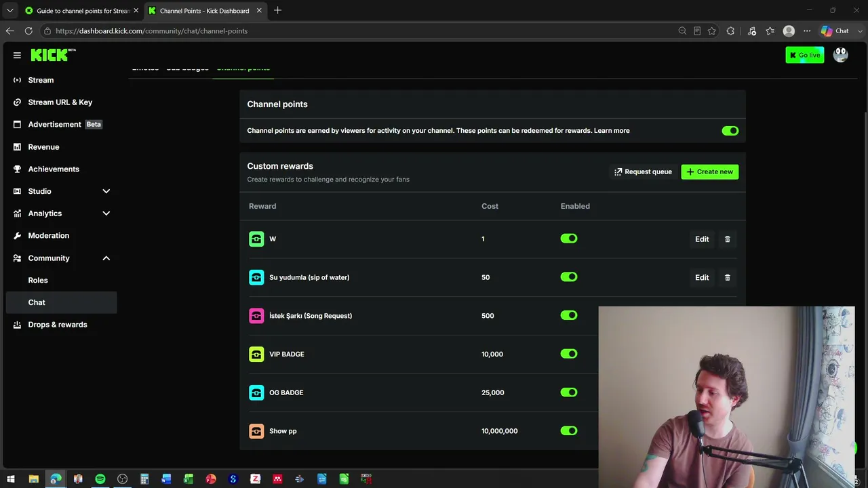
Task: Turn off the VIP BADGE reward
Action: 569,354
